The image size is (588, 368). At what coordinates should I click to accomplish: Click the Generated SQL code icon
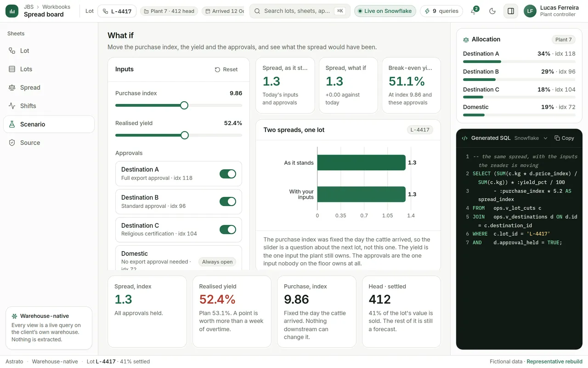(465, 138)
